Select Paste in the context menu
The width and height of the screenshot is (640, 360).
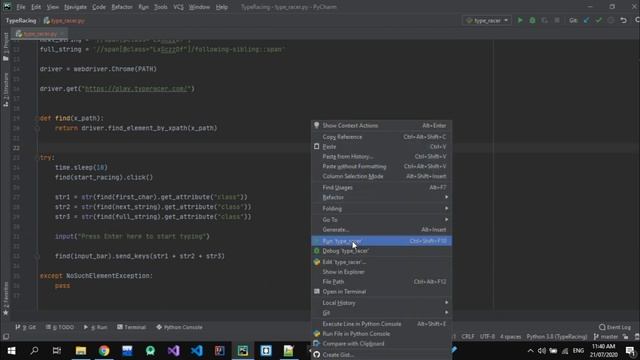point(381,147)
